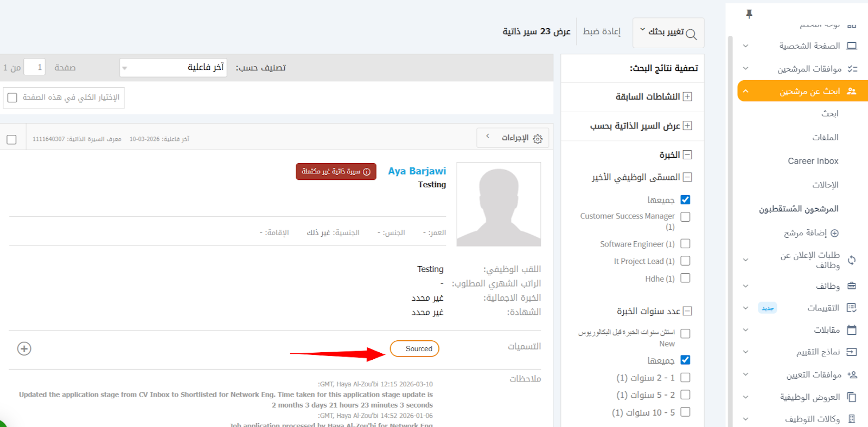Screen dimensions: 868x427
Task: Open المرشحون المُستقطبون menu item
Action: [799, 209]
